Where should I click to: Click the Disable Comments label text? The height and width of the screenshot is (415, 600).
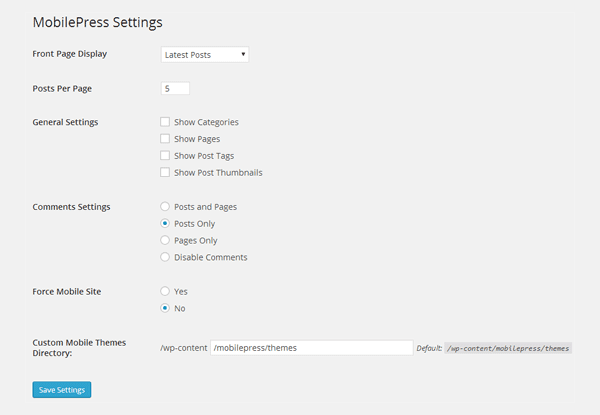coord(211,257)
